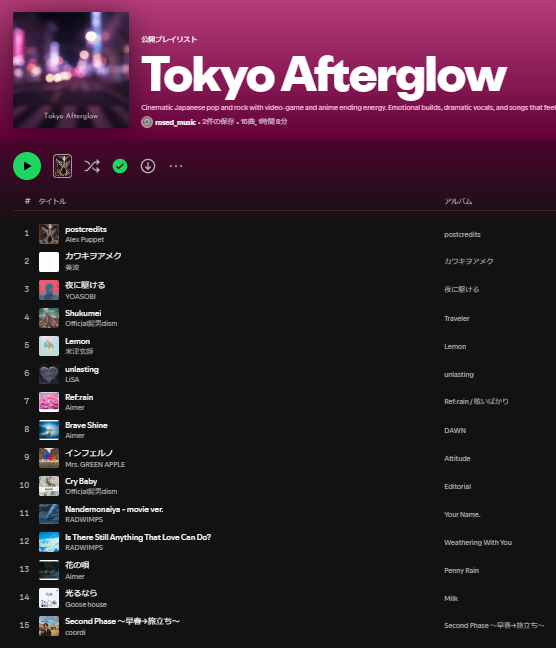The height and width of the screenshot is (648, 556).
Task: Open artist coordi
Action: click(75, 632)
